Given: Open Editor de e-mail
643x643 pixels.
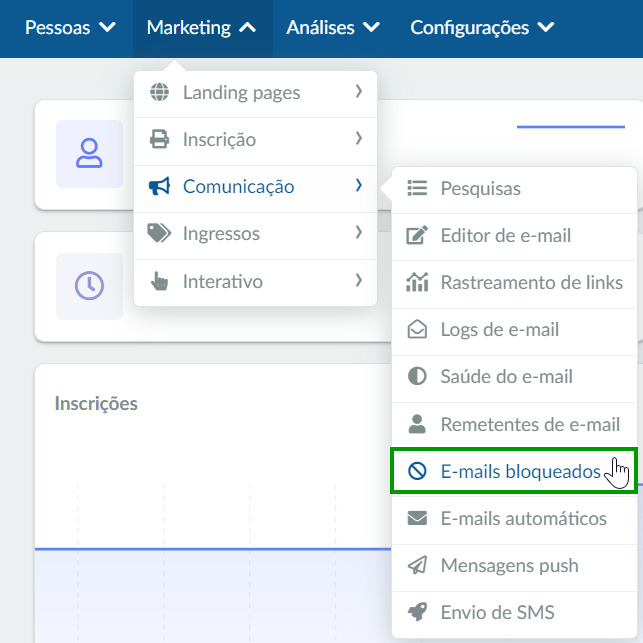Looking at the screenshot, I should click(514, 237).
